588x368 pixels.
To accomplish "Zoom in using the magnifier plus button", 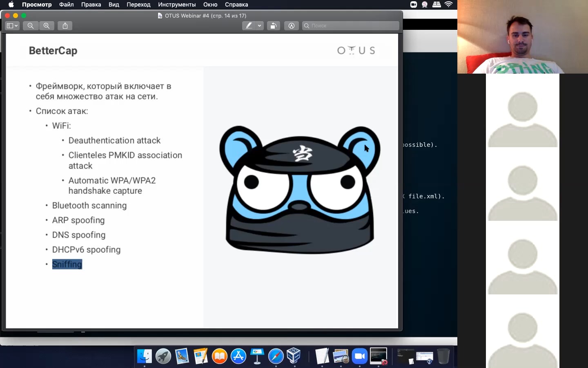I will coord(47,26).
